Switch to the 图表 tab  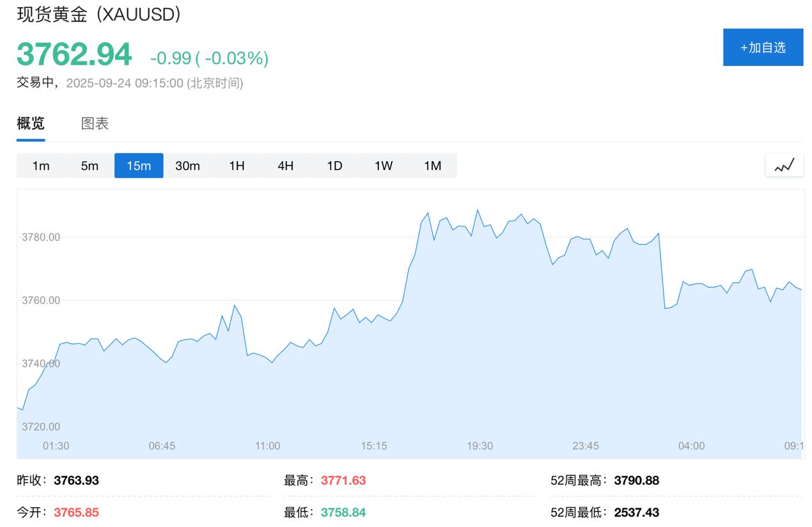[95, 123]
